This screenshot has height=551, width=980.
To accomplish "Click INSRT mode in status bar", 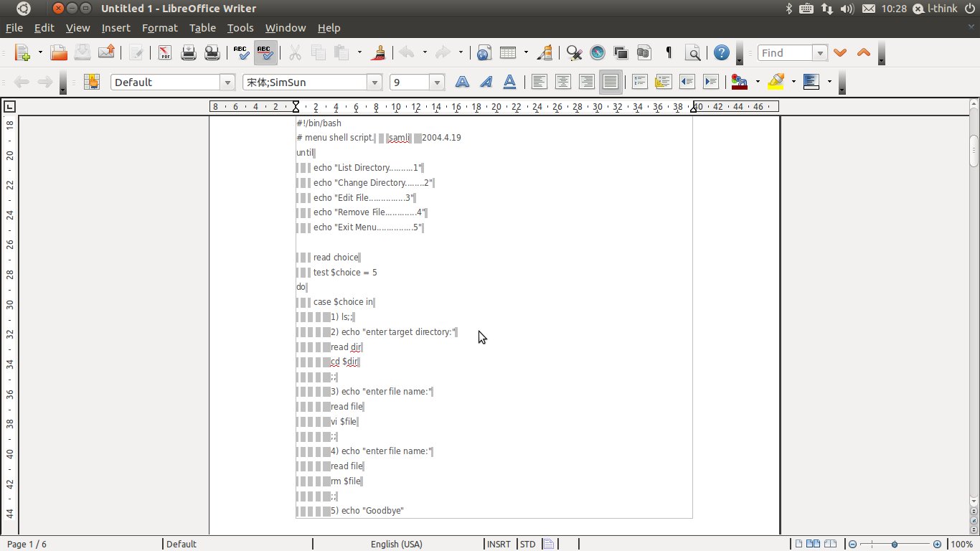I will (x=499, y=544).
